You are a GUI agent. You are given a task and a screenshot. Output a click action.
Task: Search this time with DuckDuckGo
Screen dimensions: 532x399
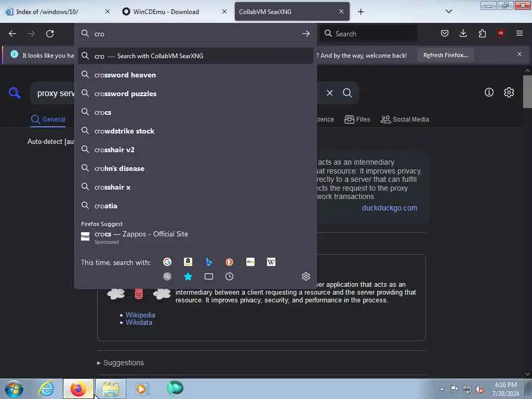(229, 262)
